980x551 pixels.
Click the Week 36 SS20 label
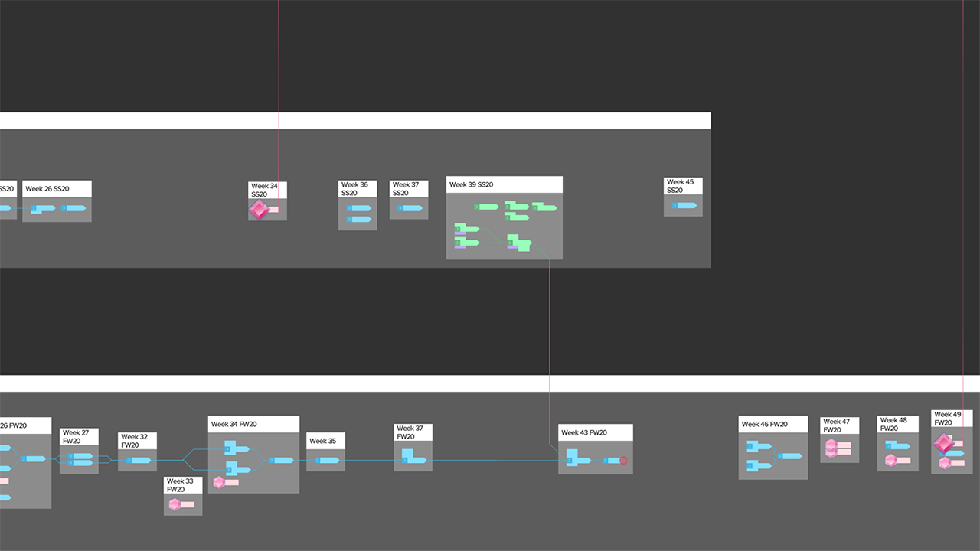(354, 189)
